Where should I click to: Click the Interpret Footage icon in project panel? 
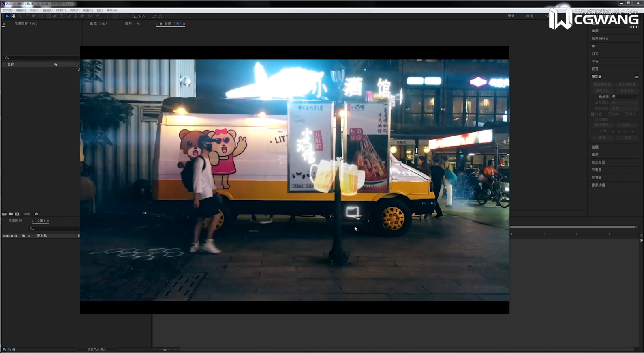pyautogui.click(x=4, y=214)
